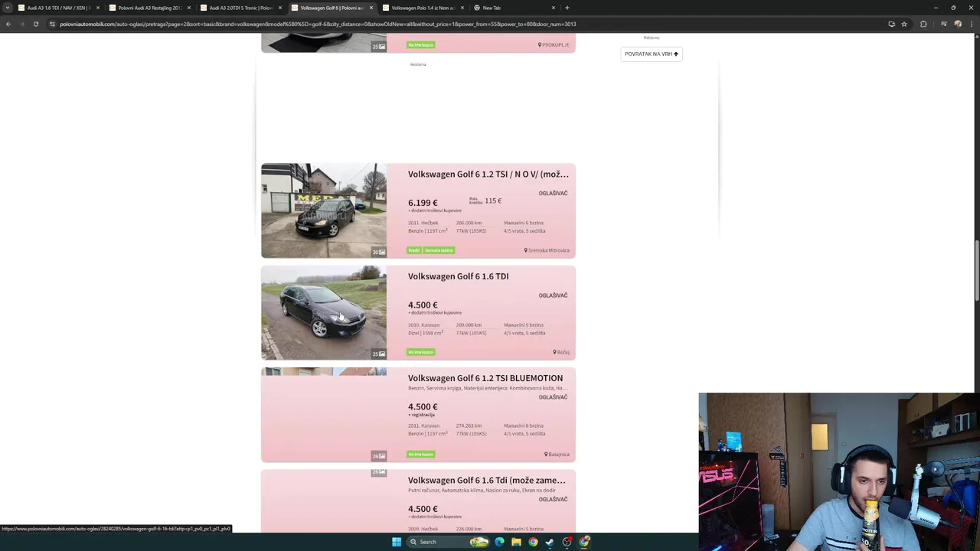Click the taskbar Search box
The height and width of the screenshot is (551, 980).
tap(448, 542)
